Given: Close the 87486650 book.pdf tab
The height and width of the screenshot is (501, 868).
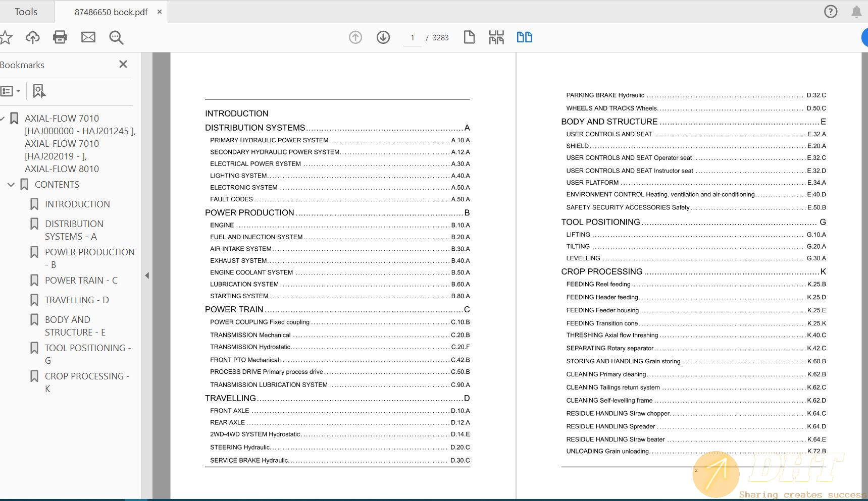Looking at the screenshot, I should click(x=160, y=12).
